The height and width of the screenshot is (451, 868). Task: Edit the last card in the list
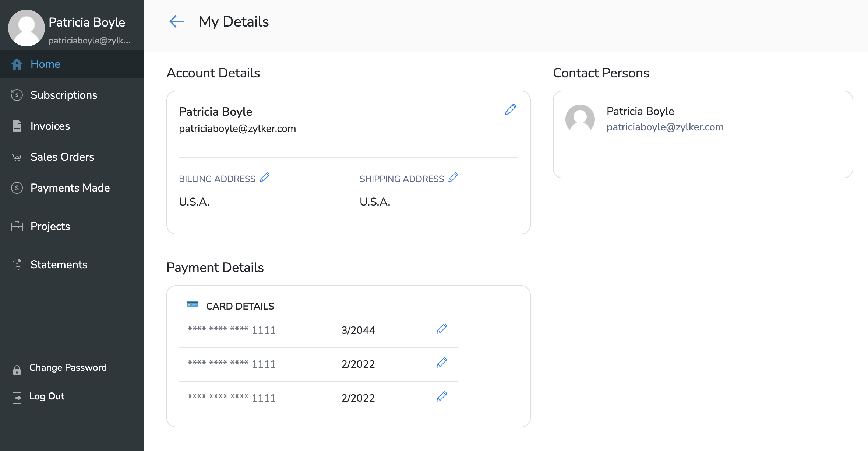(x=441, y=396)
